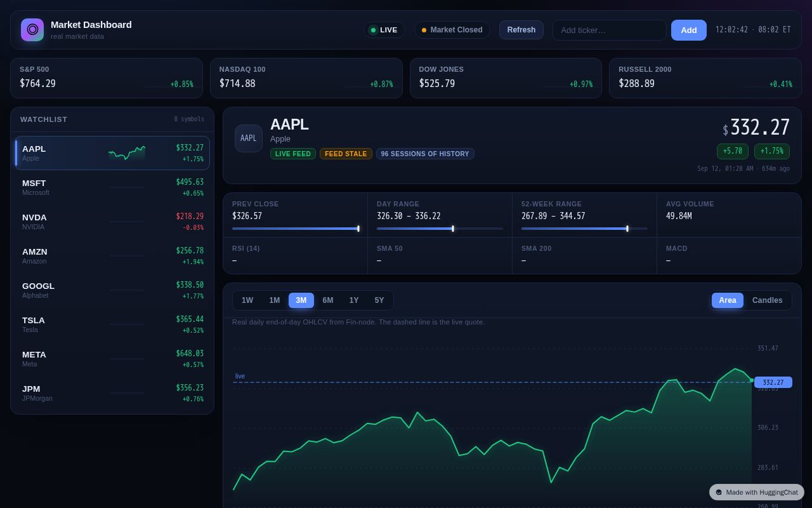The image size is (812, 508).
Task: Switch chart range to 6M
Action: pos(328,300)
